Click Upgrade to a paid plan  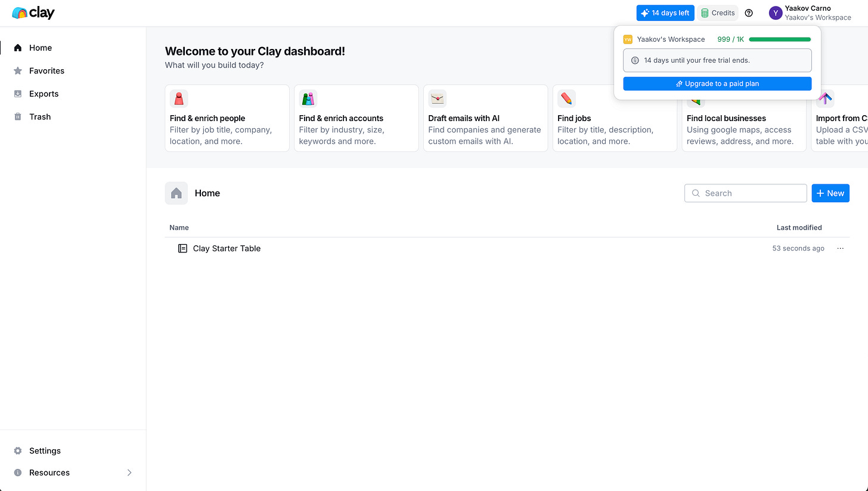point(717,84)
